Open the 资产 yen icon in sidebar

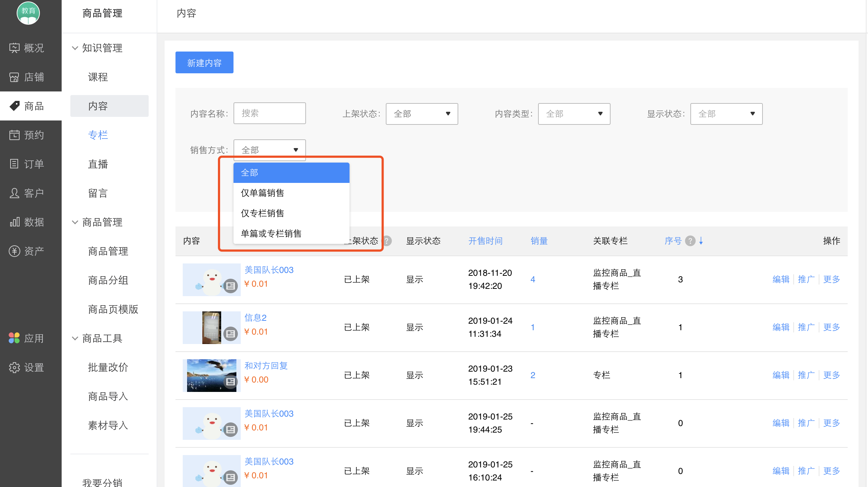tap(14, 251)
